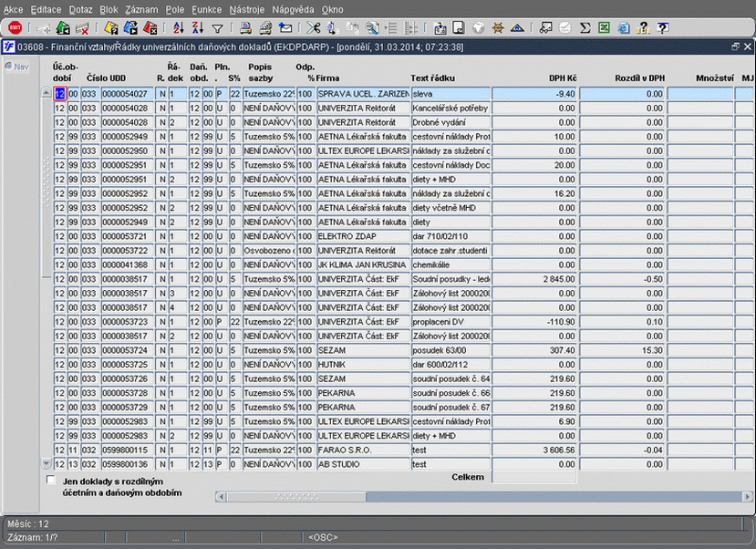Sort ascending with the A-Z icon
756x549 pixels.
click(x=177, y=28)
